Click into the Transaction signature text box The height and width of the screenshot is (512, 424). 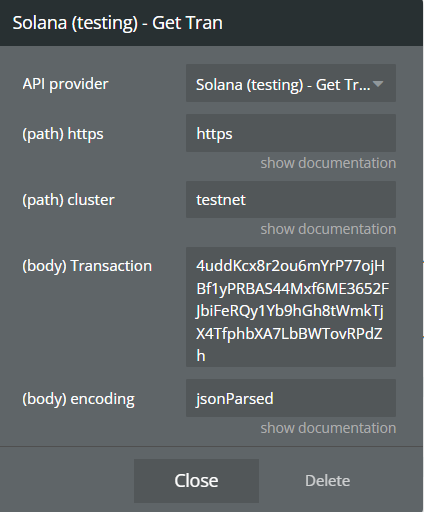click(291, 307)
